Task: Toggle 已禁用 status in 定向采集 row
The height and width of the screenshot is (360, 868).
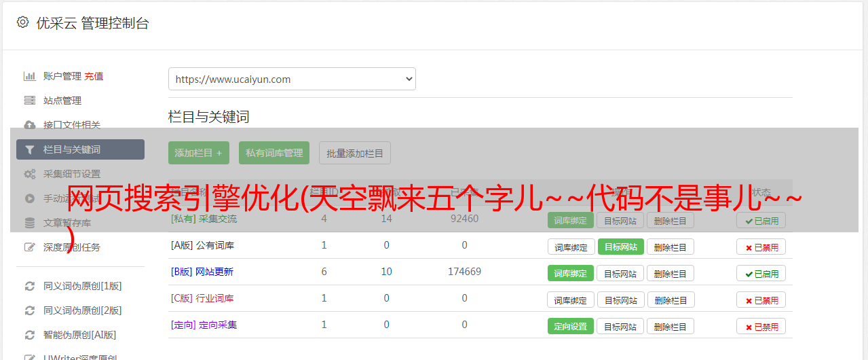Action: [x=761, y=326]
